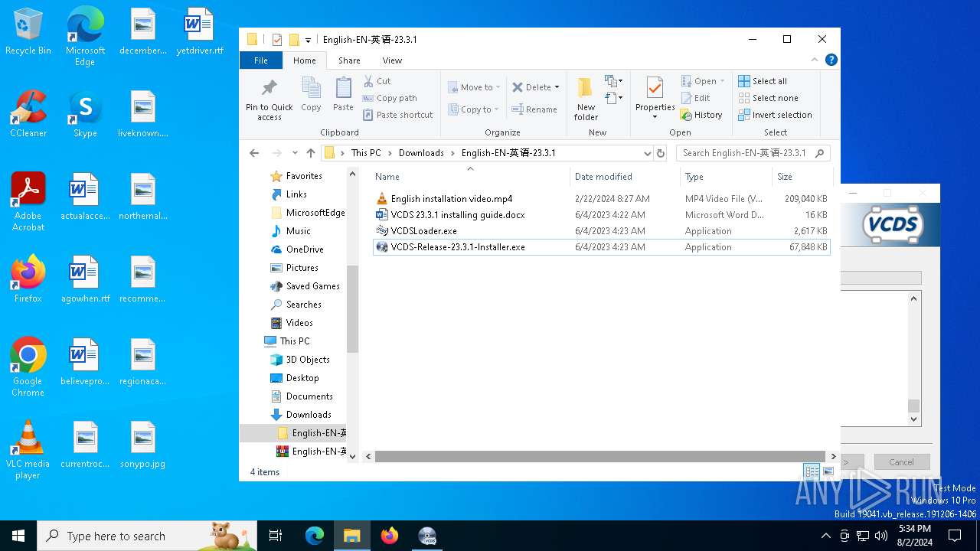980x551 pixels.
Task: Open the ribbon Open dropdown
Action: [x=702, y=81]
